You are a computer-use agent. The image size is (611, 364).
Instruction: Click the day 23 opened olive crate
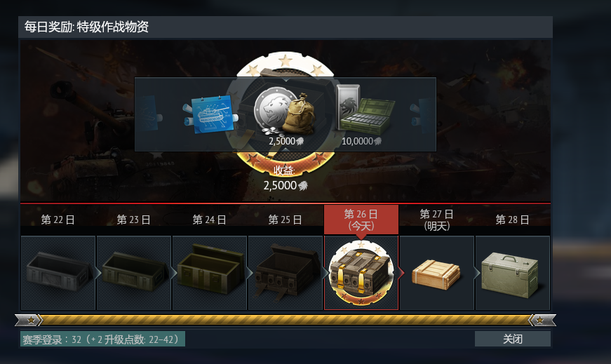point(134,273)
